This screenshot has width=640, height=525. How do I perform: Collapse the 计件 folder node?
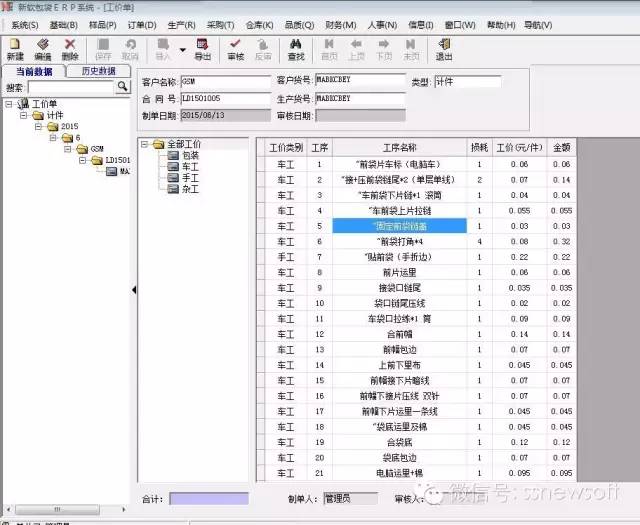[x=24, y=115]
